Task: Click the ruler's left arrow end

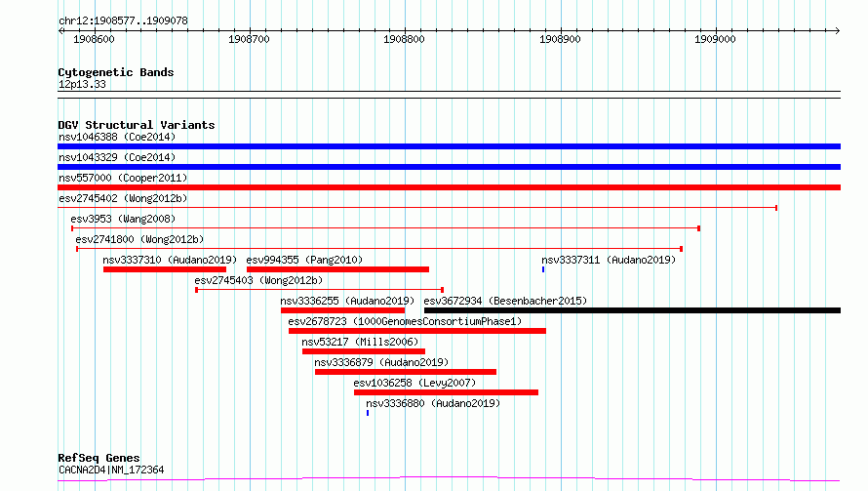Action: point(60,30)
